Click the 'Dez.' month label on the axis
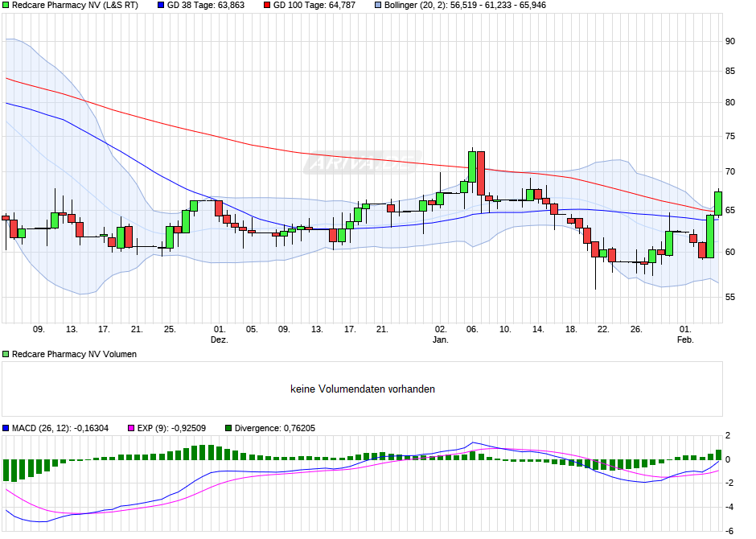Viewport: 756px width, 539px height. pyautogui.click(x=220, y=339)
